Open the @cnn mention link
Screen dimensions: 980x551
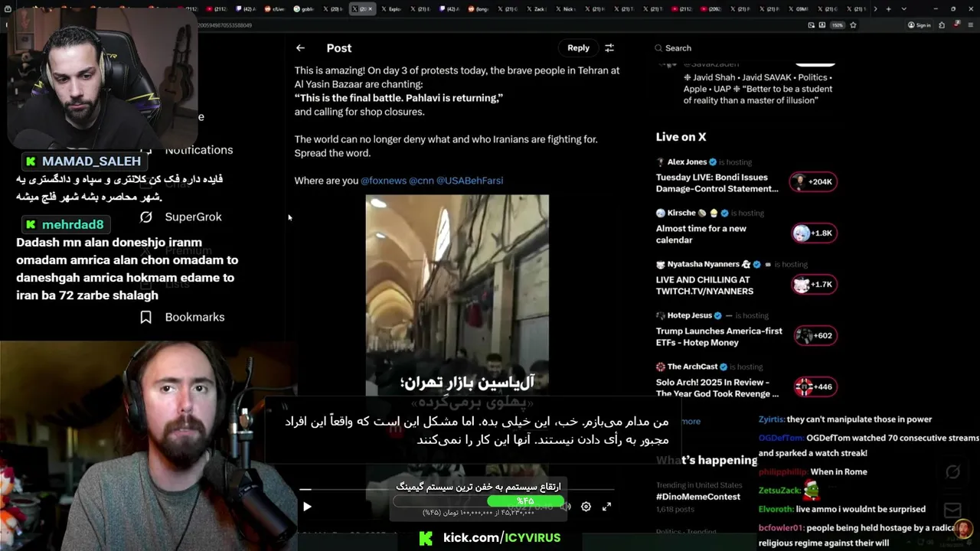coord(421,181)
